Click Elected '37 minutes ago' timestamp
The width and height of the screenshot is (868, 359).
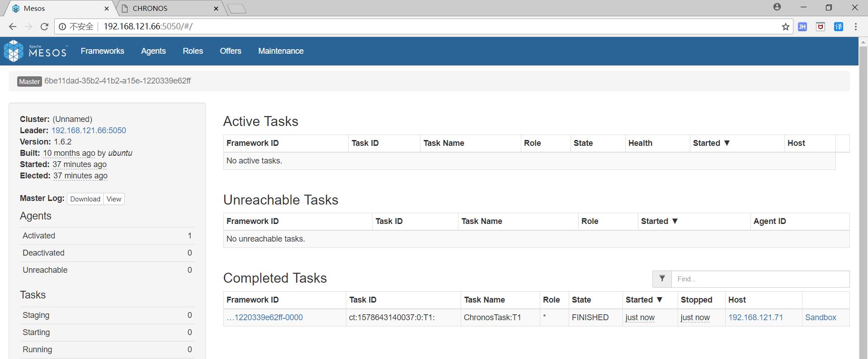pyautogui.click(x=80, y=176)
